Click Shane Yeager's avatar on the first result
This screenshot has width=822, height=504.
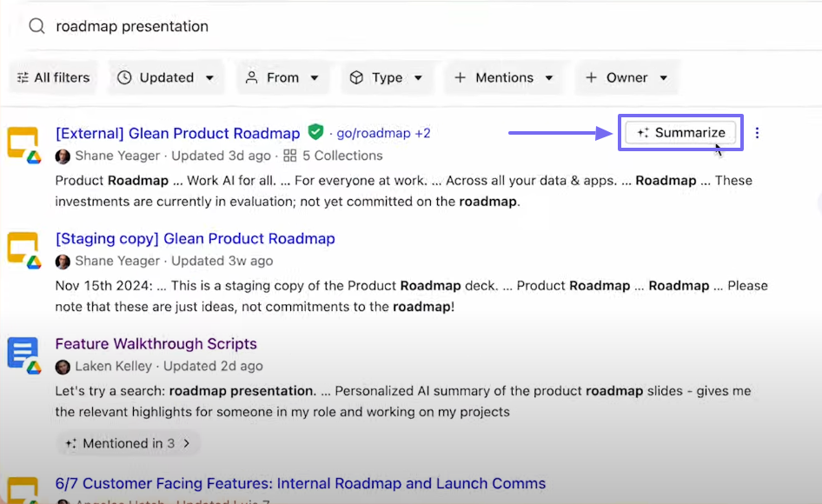(62, 156)
